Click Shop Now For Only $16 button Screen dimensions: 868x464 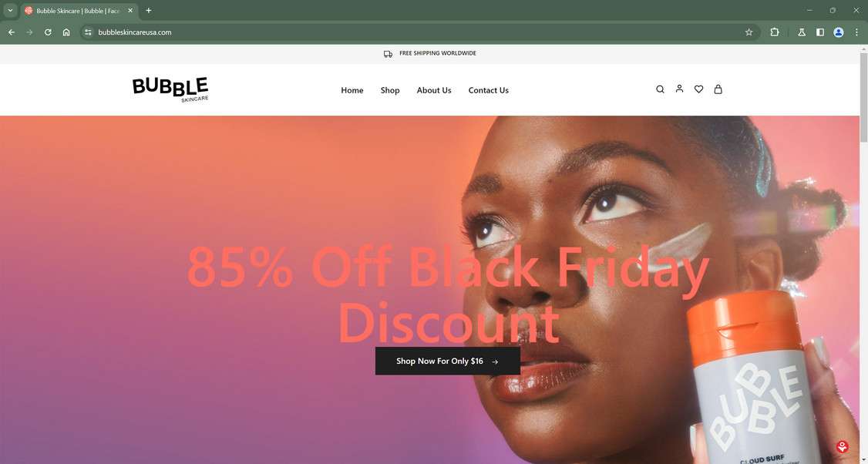(448, 361)
